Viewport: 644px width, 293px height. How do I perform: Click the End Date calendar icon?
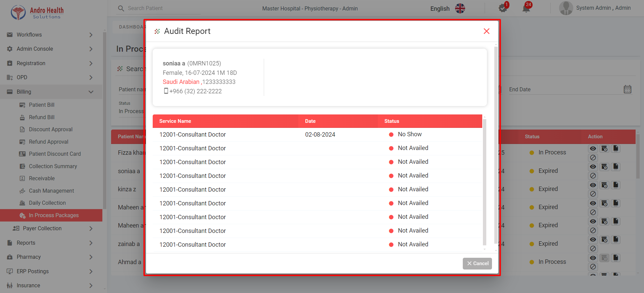point(627,89)
